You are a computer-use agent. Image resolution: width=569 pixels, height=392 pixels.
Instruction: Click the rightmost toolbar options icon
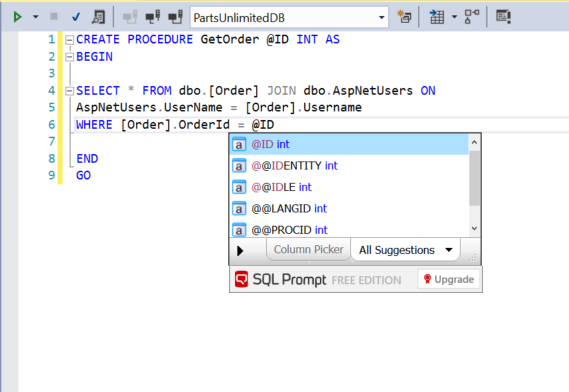pyautogui.click(x=503, y=17)
